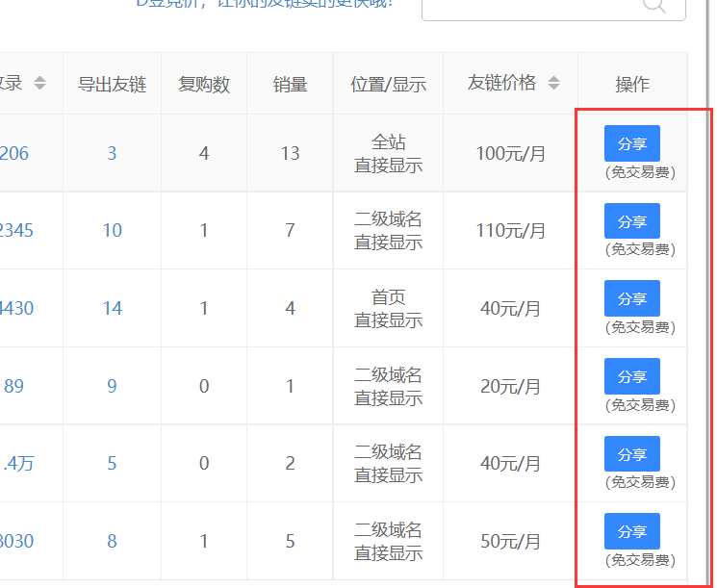Click 分享 button for the 50元/月 row

[x=631, y=531]
